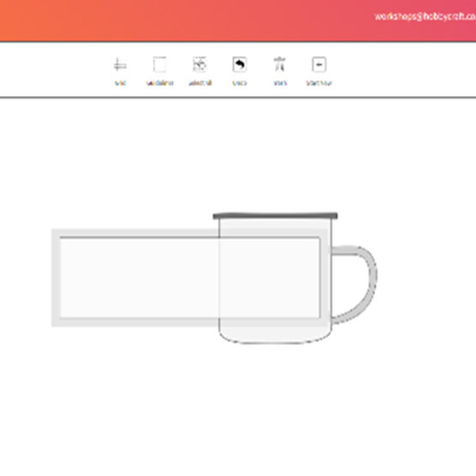Click inside the printable design area rectangle
The height and width of the screenshot is (476, 476).
pyautogui.click(x=190, y=278)
